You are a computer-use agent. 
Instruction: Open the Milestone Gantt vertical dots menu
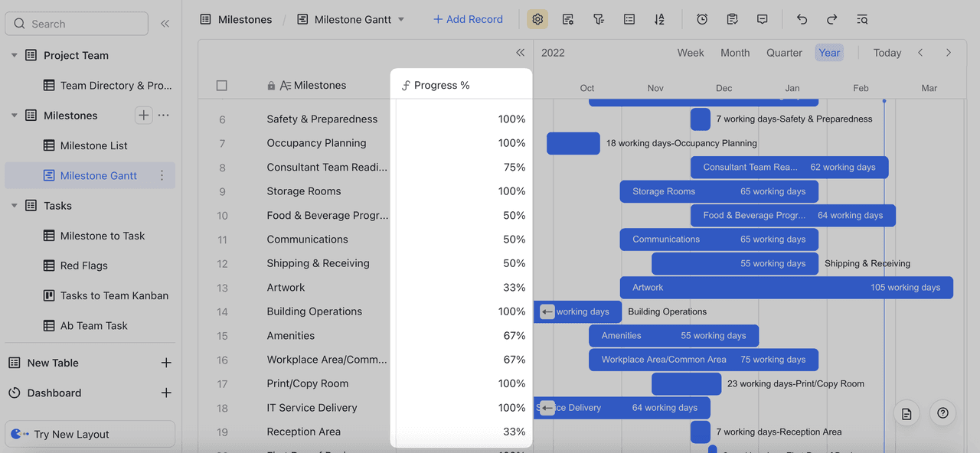162,176
